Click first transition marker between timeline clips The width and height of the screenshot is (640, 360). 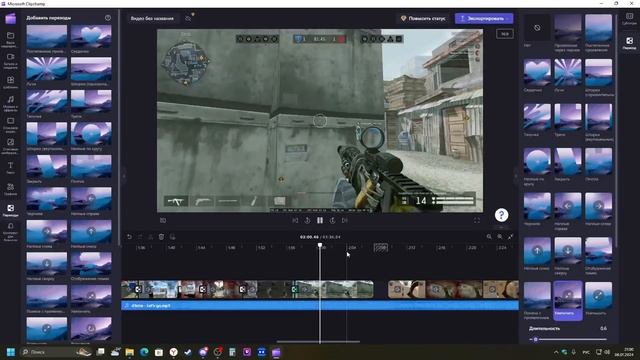(x=138, y=289)
